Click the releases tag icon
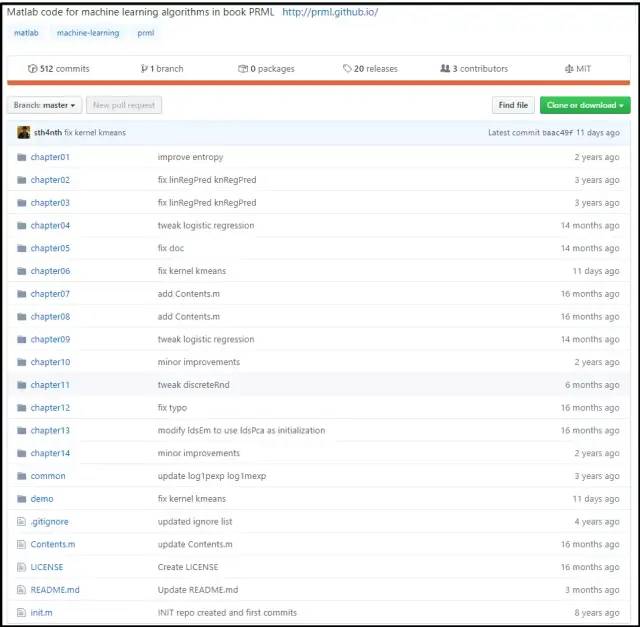Screen dimensions: 640x627 coord(347,69)
